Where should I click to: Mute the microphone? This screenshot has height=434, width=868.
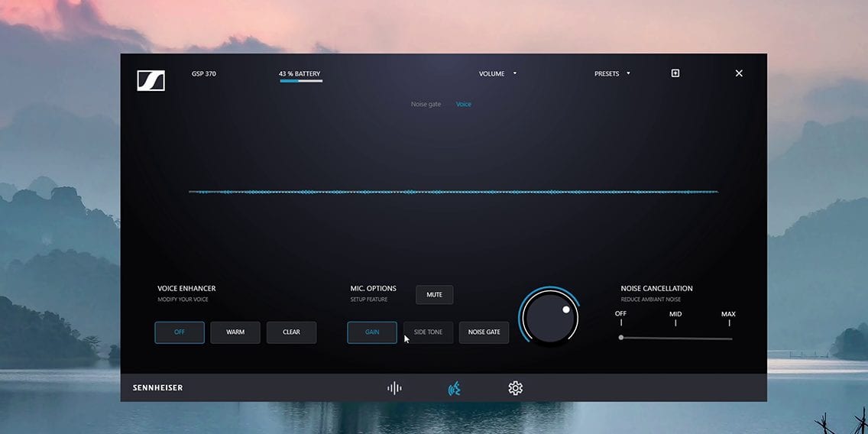(x=434, y=295)
